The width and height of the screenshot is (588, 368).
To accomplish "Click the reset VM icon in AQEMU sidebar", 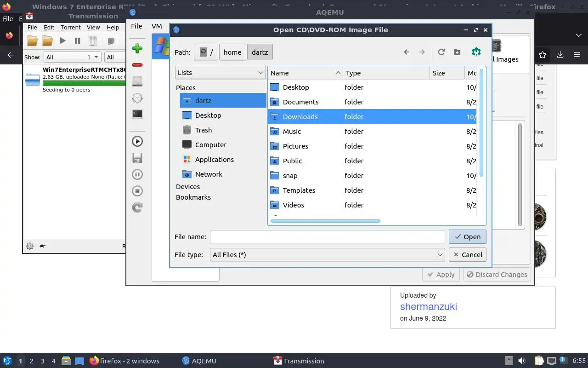I will click(x=137, y=207).
